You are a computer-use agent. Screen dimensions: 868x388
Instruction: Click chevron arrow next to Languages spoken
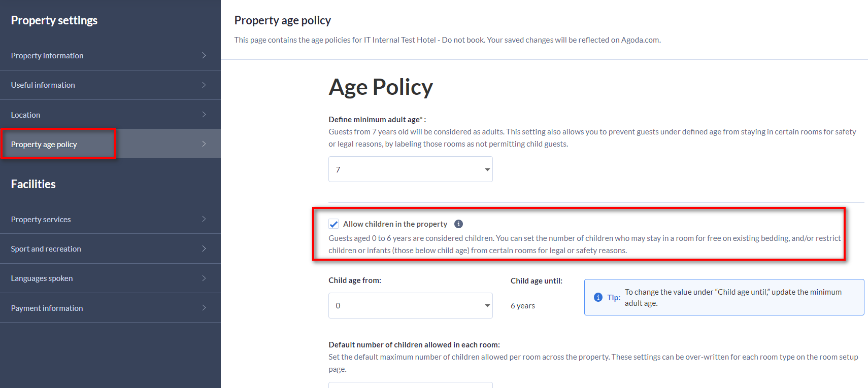tap(204, 278)
